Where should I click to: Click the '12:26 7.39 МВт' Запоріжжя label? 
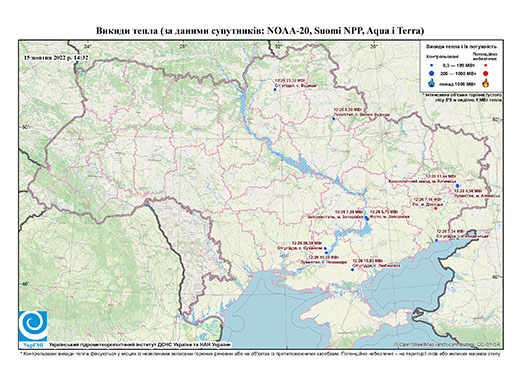click(x=348, y=211)
